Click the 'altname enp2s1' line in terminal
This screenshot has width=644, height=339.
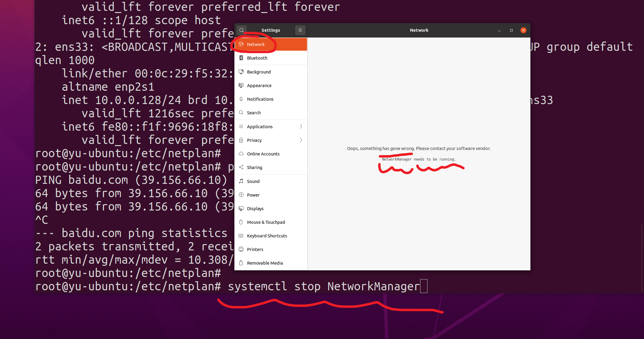point(108,87)
